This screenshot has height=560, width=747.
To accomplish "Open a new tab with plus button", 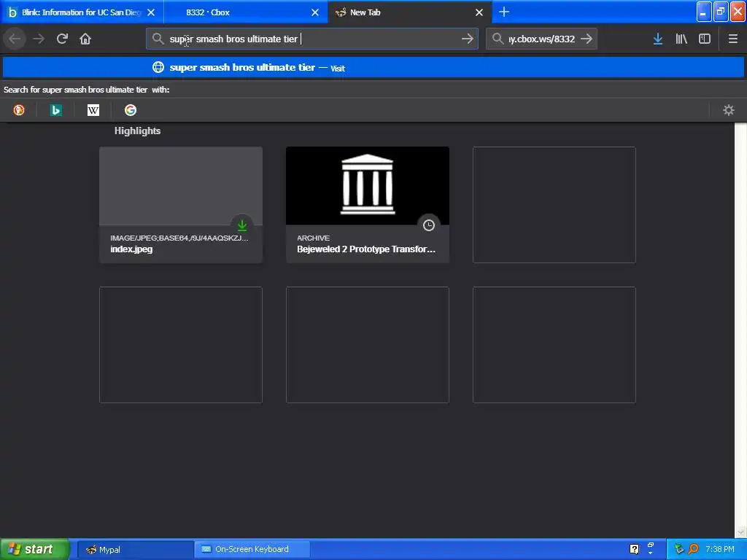I will coord(504,12).
